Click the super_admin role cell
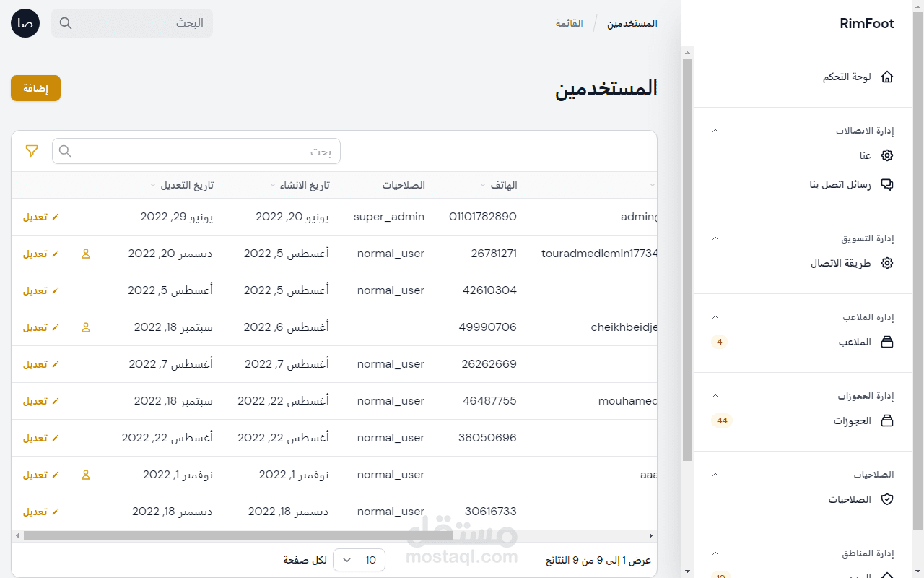Image resolution: width=924 pixels, height=578 pixels. (389, 217)
